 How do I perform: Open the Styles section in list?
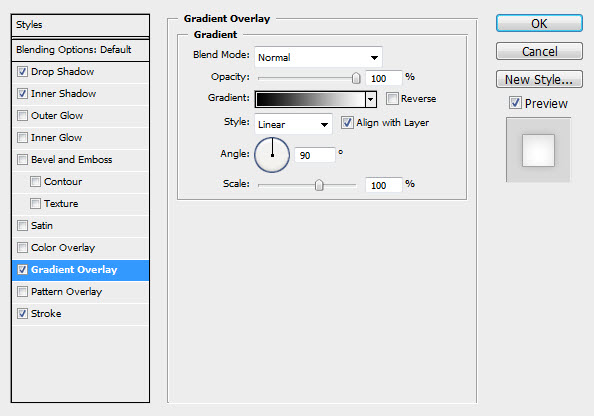pyautogui.click(x=80, y=25)
